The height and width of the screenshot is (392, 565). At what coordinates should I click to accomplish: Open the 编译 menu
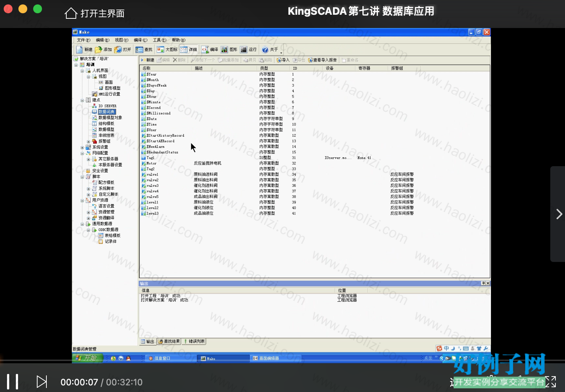(141, 40)
